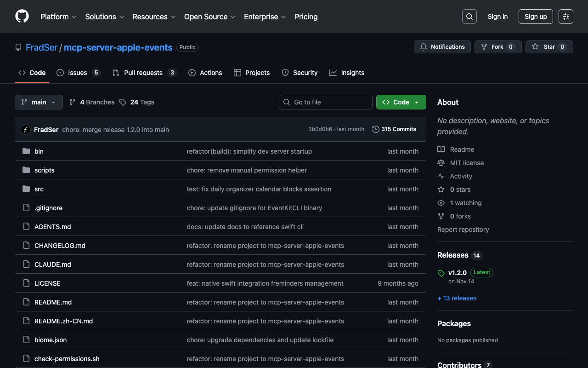The image size is (588, 368).
Task: Open the main branch dropdown
Action: [39, 102]
